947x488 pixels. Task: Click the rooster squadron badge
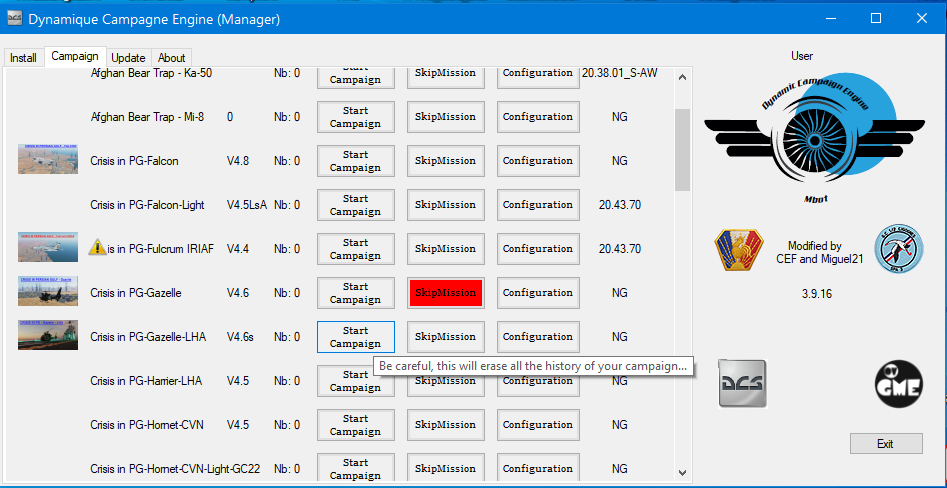click(739, 250)
